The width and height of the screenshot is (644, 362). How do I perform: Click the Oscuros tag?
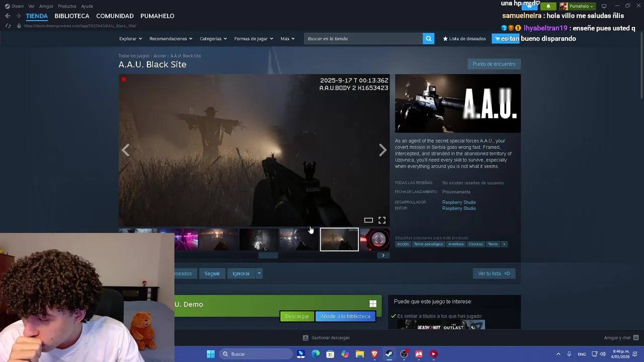tap(475, 244)
